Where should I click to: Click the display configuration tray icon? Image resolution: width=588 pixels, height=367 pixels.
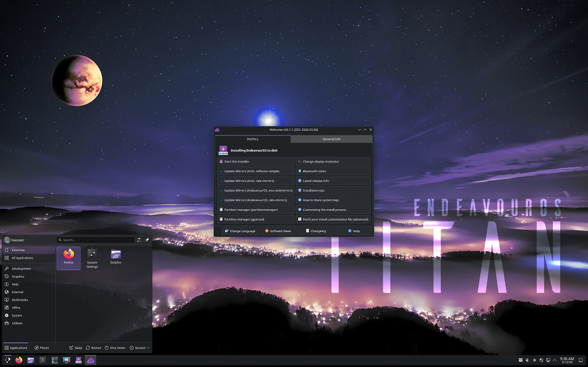pyautogui.click(x=548, y=360)
